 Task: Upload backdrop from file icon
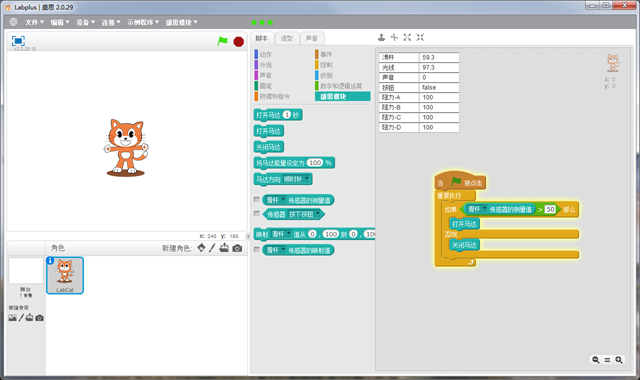coord(29,318)
